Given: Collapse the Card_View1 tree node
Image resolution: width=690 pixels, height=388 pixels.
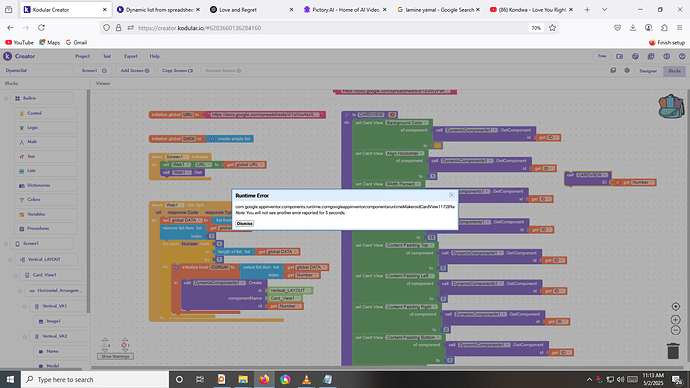Looking at the screenshot, I should 15,275.
